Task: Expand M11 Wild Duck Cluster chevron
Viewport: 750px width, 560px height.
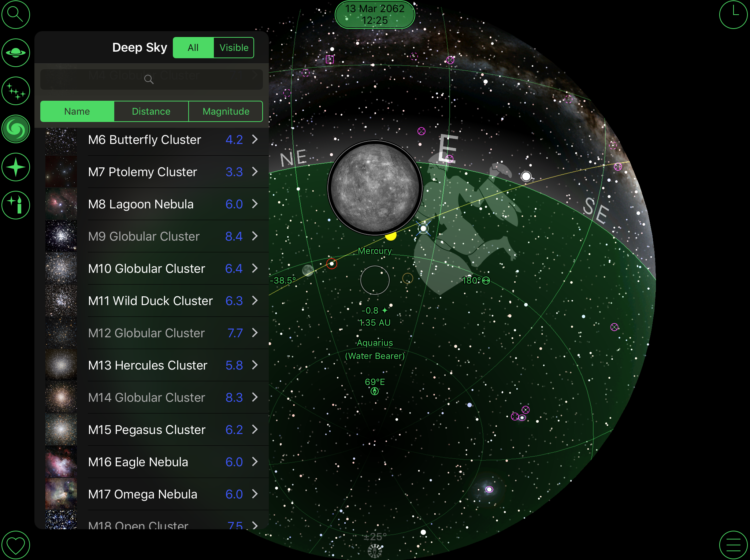Action: (255, 301)
